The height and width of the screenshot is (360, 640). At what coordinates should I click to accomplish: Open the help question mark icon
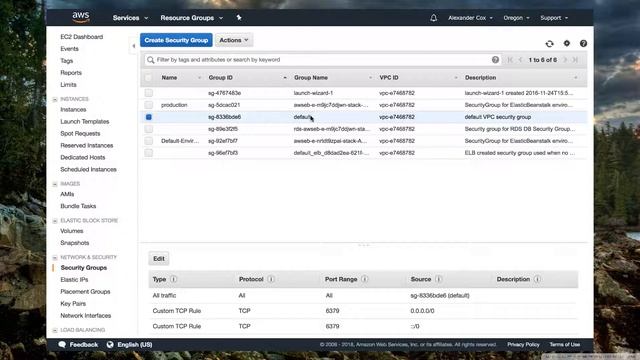pyautogui.click(x=583, y=43)
